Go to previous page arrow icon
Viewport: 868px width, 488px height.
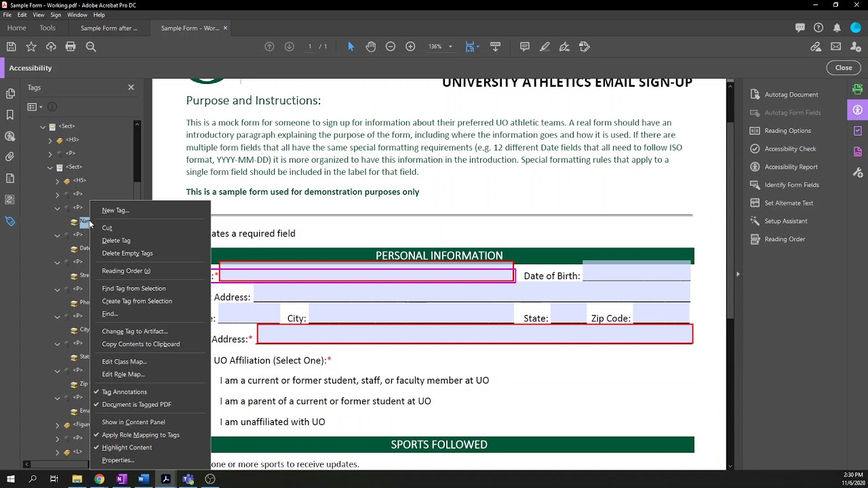[x=269, y=47]
